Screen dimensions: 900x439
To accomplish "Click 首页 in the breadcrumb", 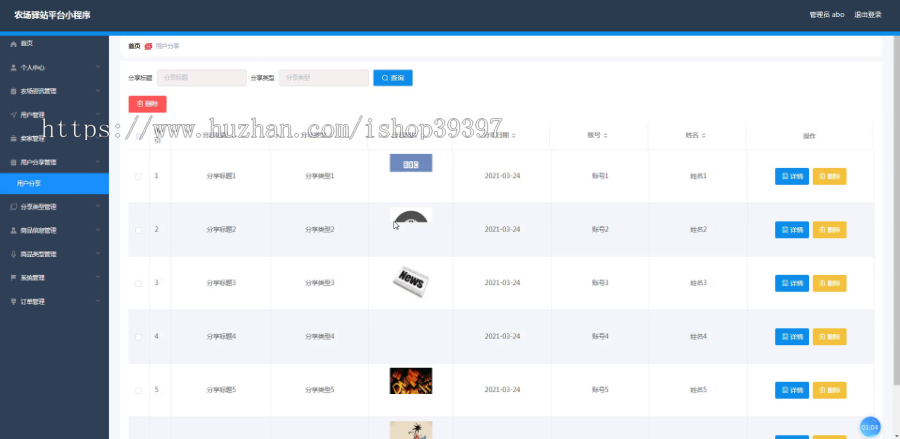I will coord(134,46).
